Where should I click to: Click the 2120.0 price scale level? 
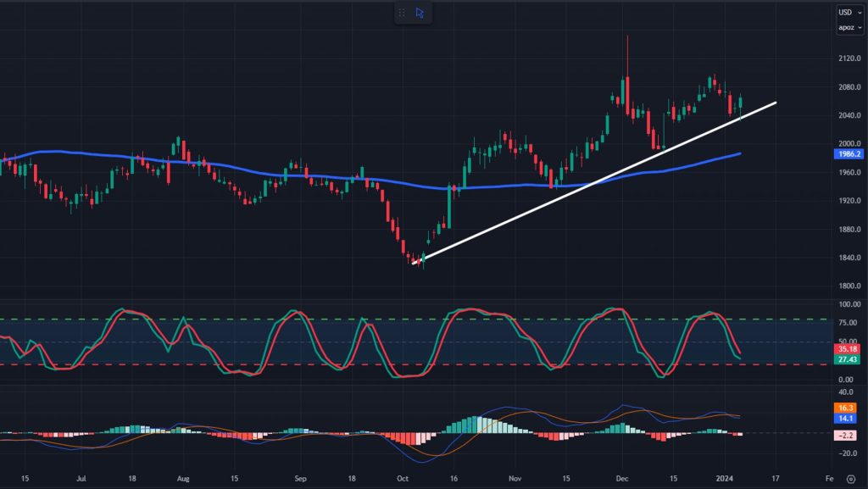point(849,58)
